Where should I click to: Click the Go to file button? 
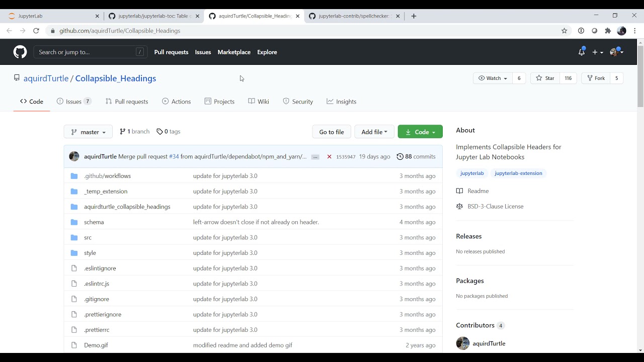(332, 132)
